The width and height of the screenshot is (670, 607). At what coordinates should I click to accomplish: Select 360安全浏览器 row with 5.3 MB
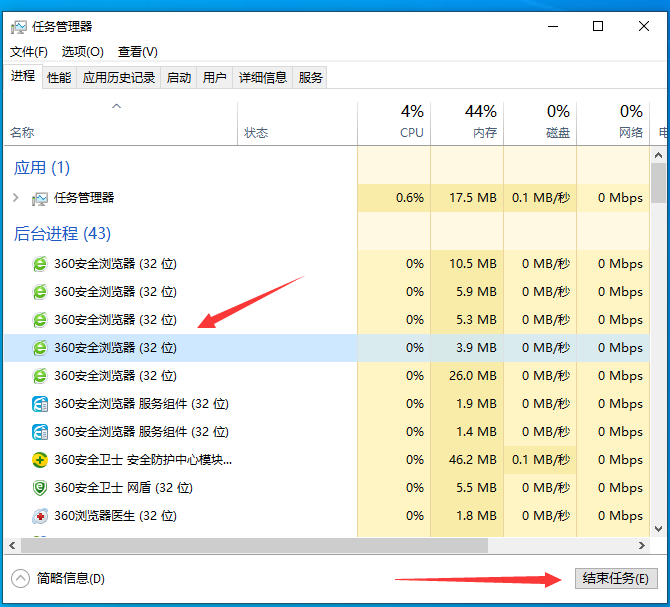coord(327,320)
